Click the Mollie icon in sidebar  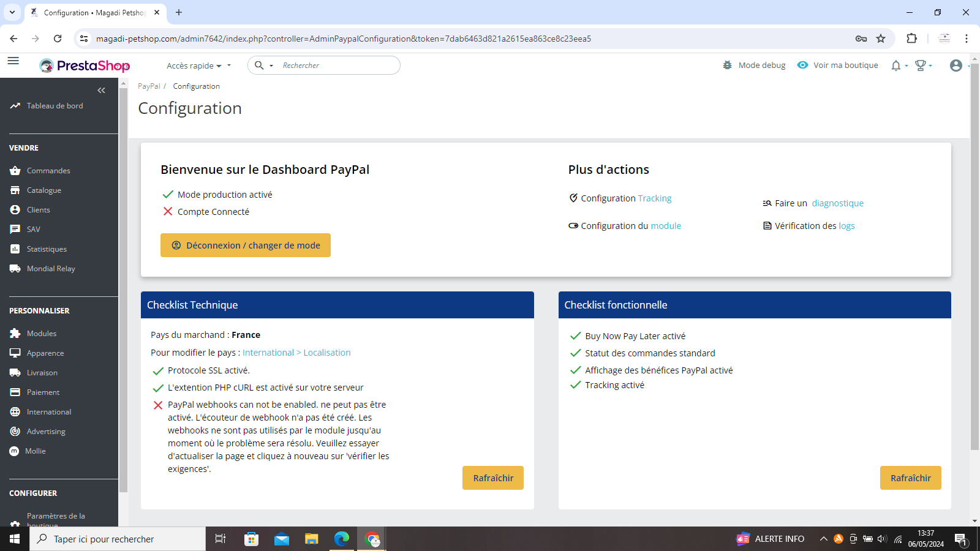(14, 451)
